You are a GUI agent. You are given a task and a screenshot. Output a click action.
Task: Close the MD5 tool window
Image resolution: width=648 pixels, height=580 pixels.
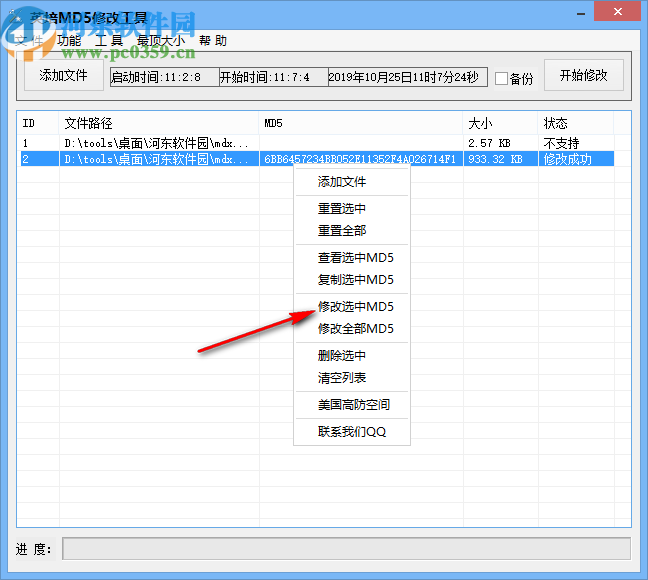[x=617, y=12]
